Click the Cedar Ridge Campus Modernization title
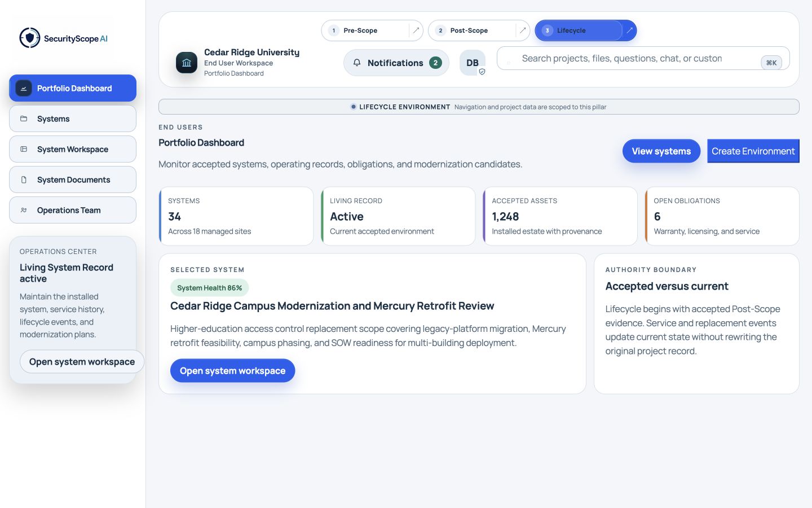 click(332, 306)
